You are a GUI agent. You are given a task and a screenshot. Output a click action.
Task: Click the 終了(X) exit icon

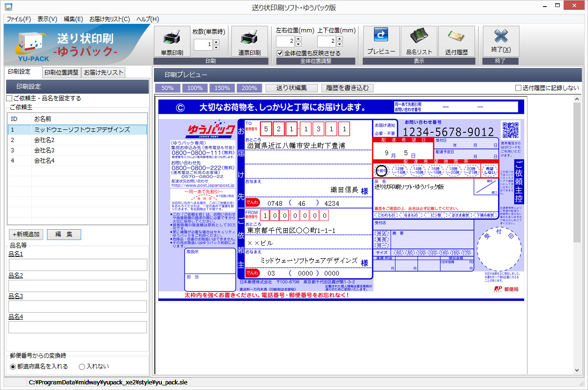pyautogui.click(x=501, y=41)
